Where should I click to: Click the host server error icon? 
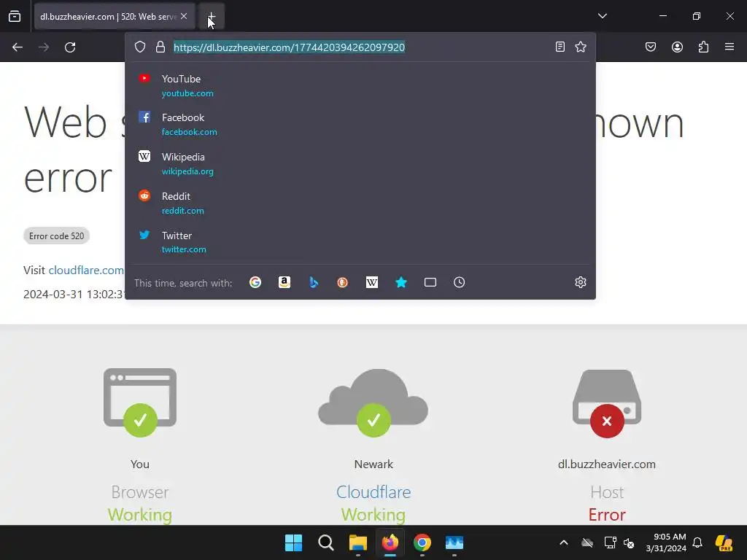(x=607, y=403)
